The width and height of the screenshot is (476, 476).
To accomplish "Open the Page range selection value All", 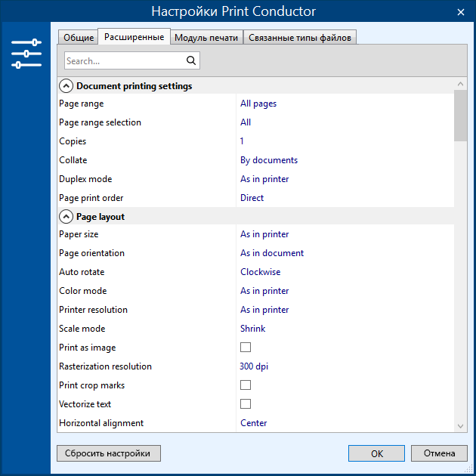I will coord(246,122).
